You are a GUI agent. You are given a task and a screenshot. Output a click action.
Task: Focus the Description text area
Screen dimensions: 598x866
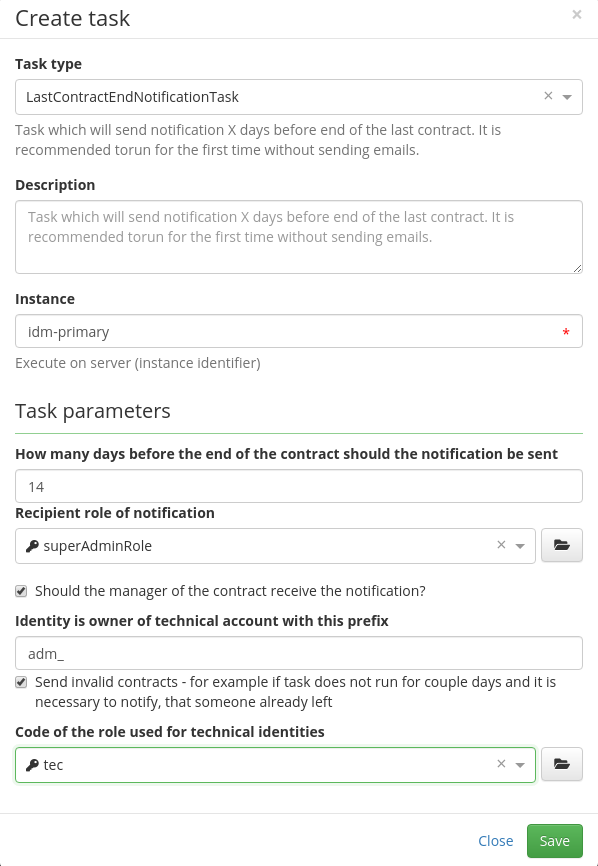click(299, 237)
